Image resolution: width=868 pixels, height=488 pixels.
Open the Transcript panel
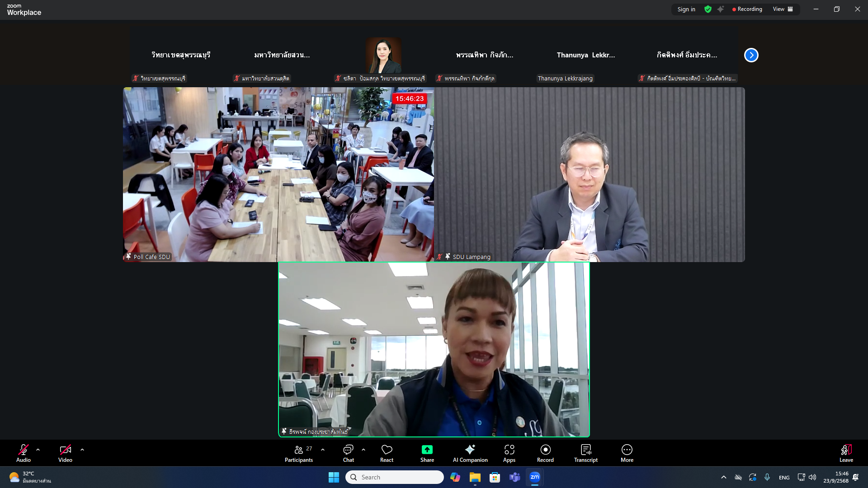(x=585, y=453)
